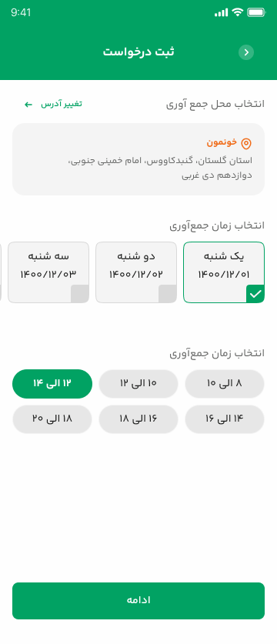277x644 pixels.
Task: Tap the battery status icon
Action: point(256,12)
